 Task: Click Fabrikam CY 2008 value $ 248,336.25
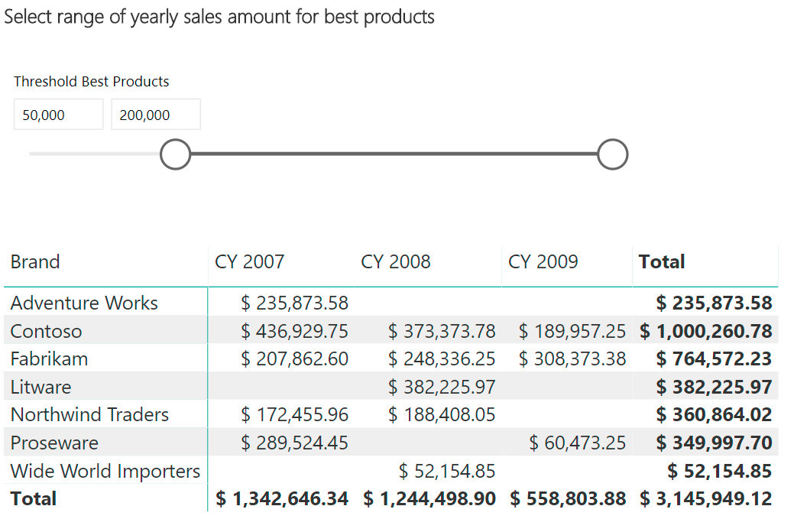(x=442, y=359)
